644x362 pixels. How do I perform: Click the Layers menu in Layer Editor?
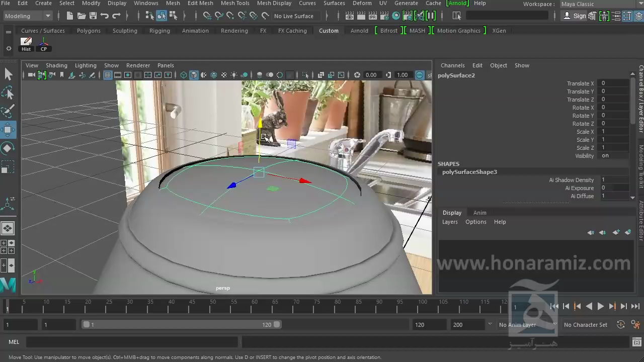coord(450,222)
